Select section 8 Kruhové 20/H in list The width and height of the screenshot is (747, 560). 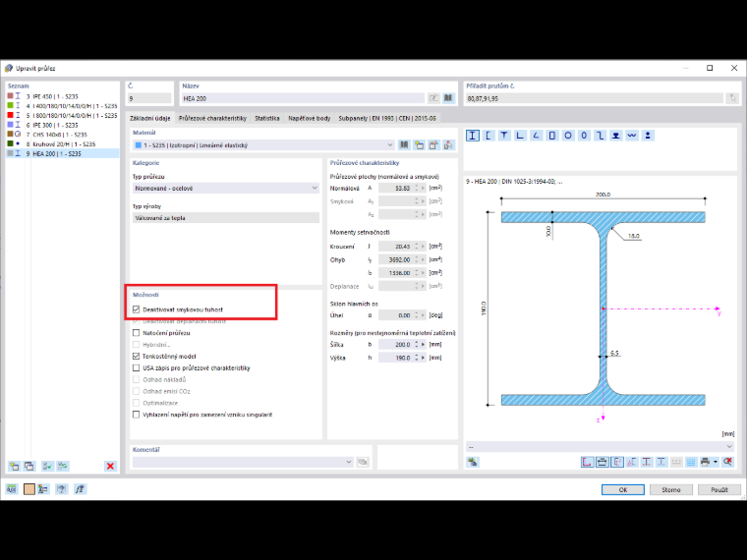coord(62,143)
